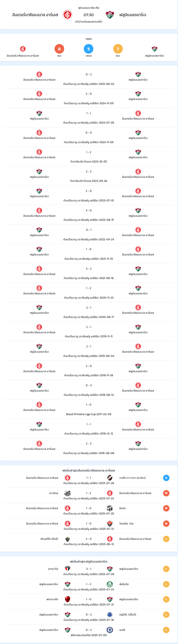Click the Chelsea team crest

pos(110,630)
